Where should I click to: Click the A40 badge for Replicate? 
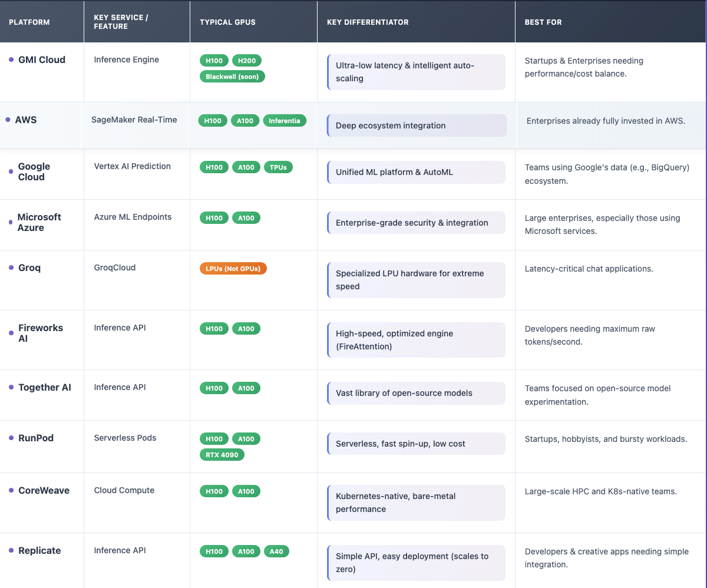(x=276, y=551)
